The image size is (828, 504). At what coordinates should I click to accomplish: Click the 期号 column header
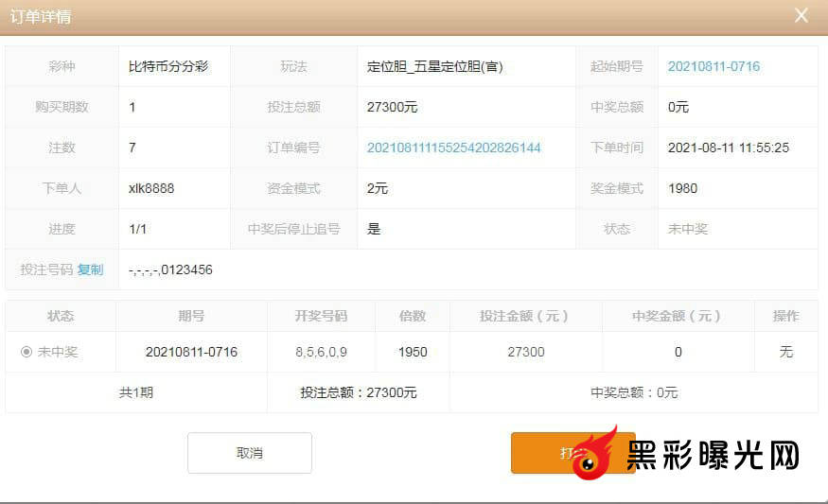[191, 316]
